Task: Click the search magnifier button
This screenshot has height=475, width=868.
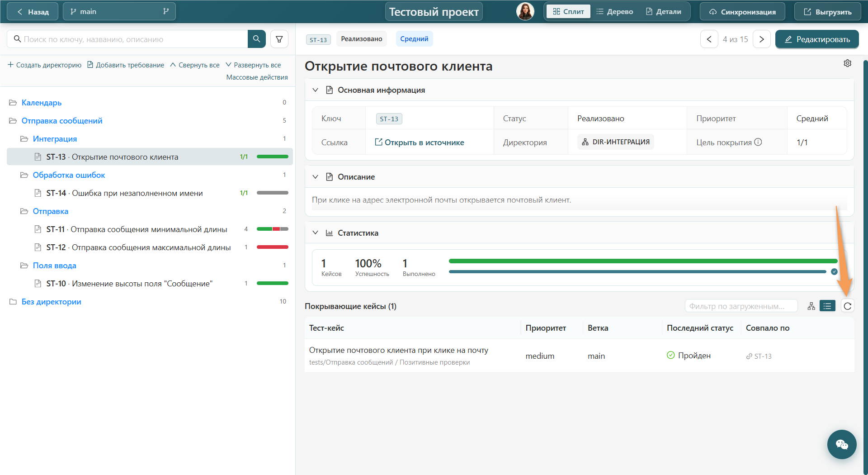Action: coord(256,39)
